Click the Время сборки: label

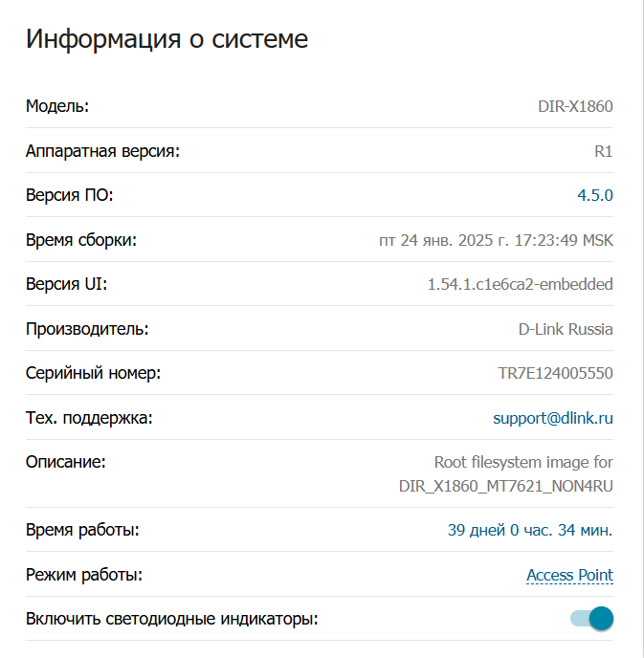[x=81, y=240]
